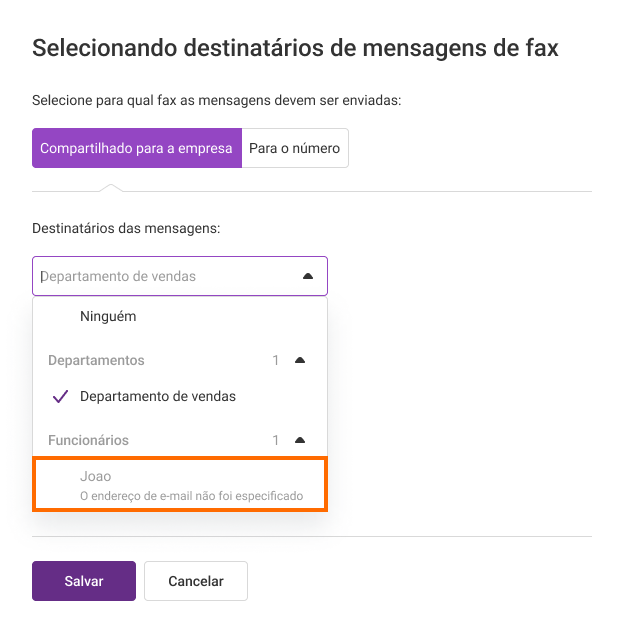Click the purple checkmark beside Departamento de vendas
This screenshot has height=633, width=624.
point(61,396)
